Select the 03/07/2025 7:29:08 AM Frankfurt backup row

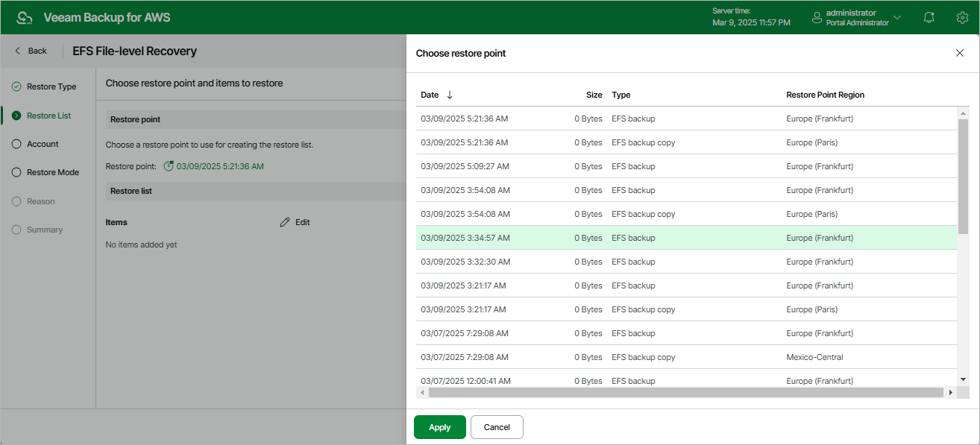click(686, 333)
